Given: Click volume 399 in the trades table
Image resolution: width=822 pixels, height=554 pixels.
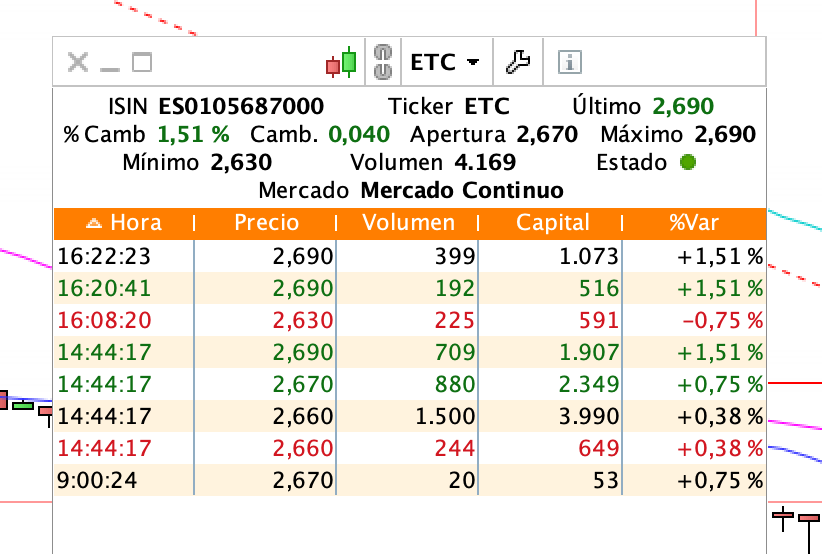Looking at the screenshot, I should 455,256.
